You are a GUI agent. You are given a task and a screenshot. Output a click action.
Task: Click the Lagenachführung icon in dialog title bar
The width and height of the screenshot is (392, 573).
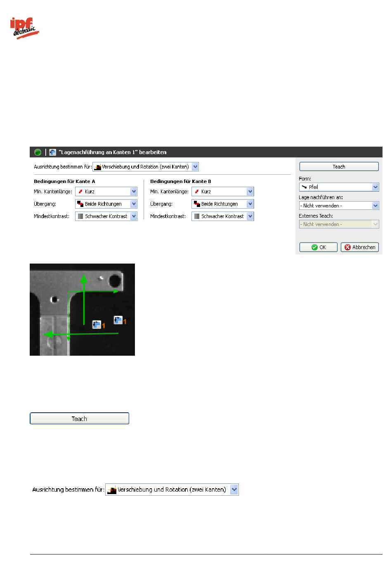[53, 152]
